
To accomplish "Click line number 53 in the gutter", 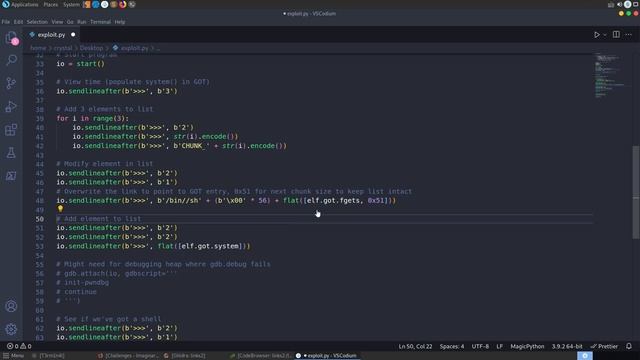I will pyautogui.click(x=40, y=246).
